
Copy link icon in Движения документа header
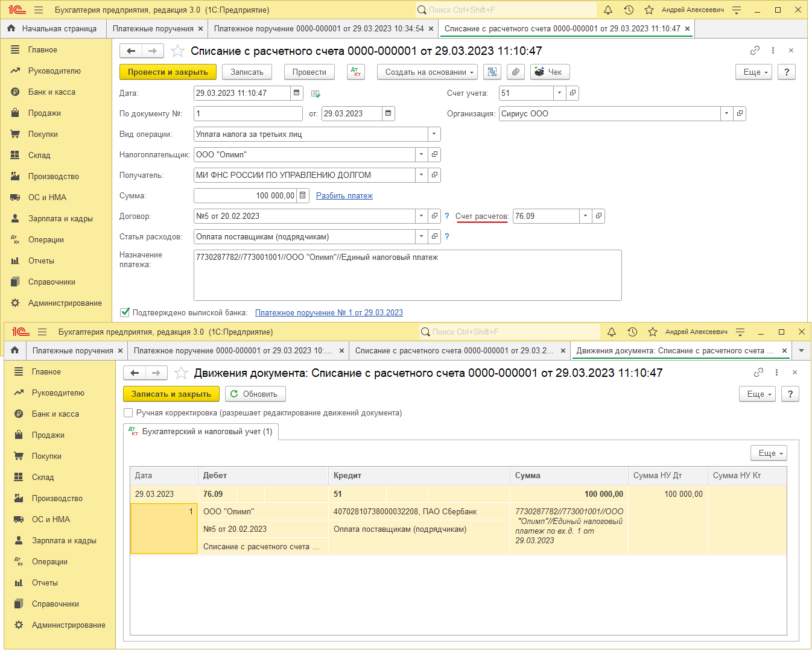(758, 373)
